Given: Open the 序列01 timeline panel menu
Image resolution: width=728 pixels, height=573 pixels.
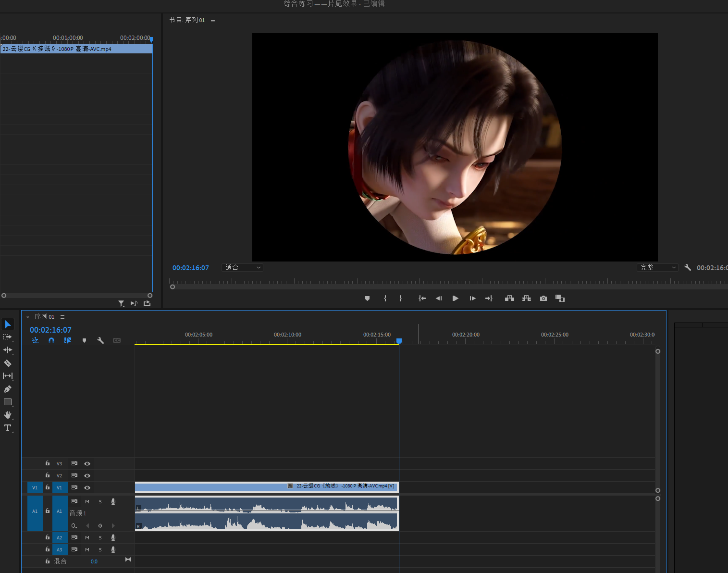Looking at the screenshot, I should point(62,317).
